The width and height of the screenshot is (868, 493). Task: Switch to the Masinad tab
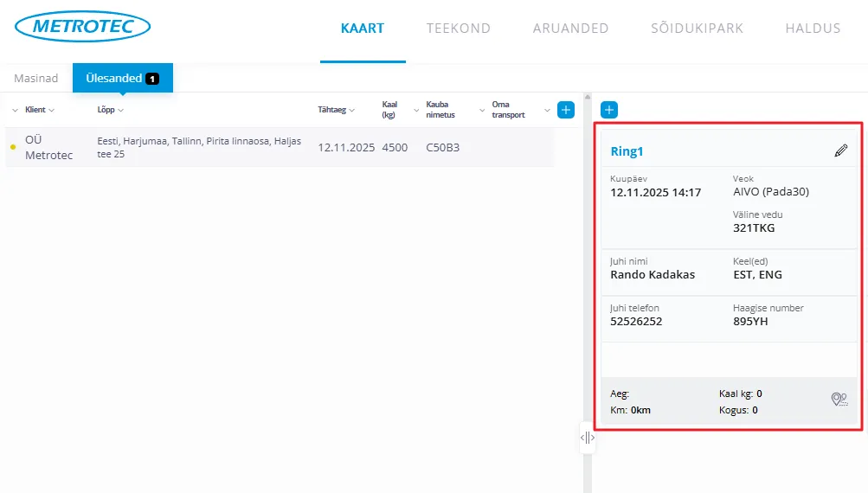coord(36,78)
